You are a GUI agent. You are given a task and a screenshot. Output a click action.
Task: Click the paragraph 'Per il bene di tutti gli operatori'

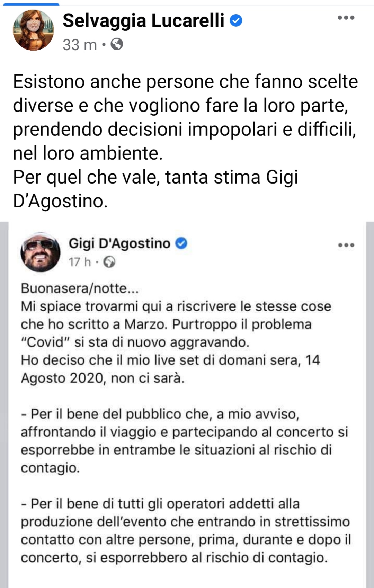click(x=186, y=531)
